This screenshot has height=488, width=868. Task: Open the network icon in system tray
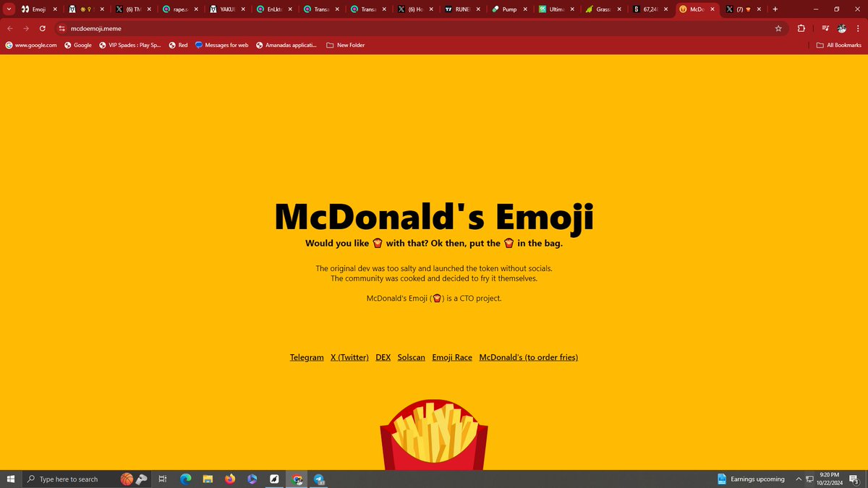(x=810, y=479)
